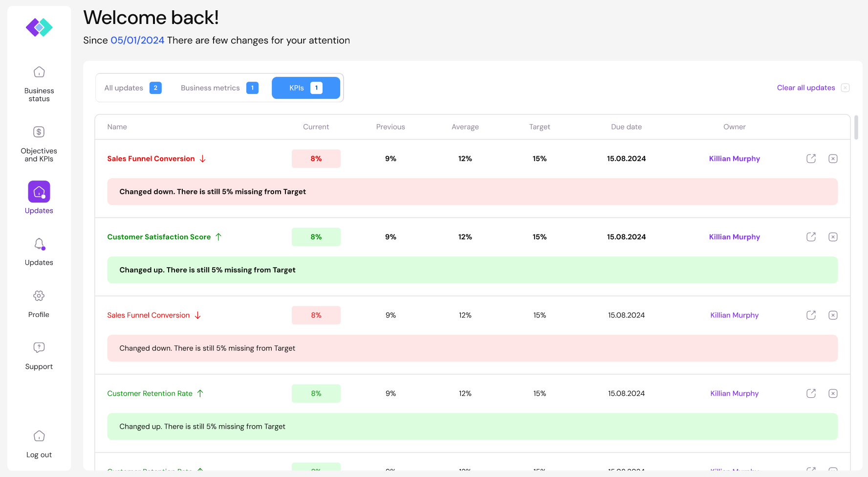The height and width of the screenshot is (477, 868).
Task: Open external link for Customer Retention Rate
Action: click(811, 393)
